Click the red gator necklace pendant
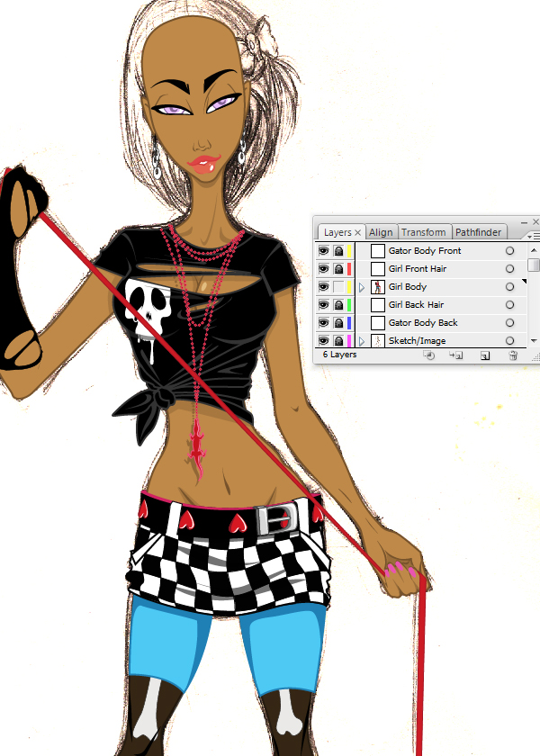540x756 pixels. (x=198, y=450)
